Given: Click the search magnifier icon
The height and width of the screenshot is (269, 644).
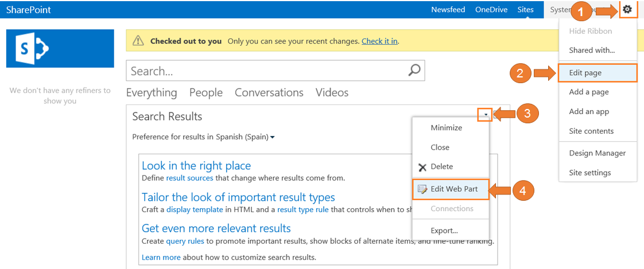Looking at the screenshot, I should [x=414, y=71].
